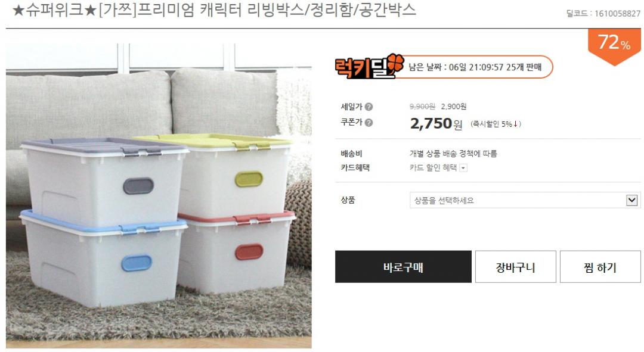Screen dimensions: 644x352
Task: Click the 2,750원 coupon price
Action: (x=436, y=123)
